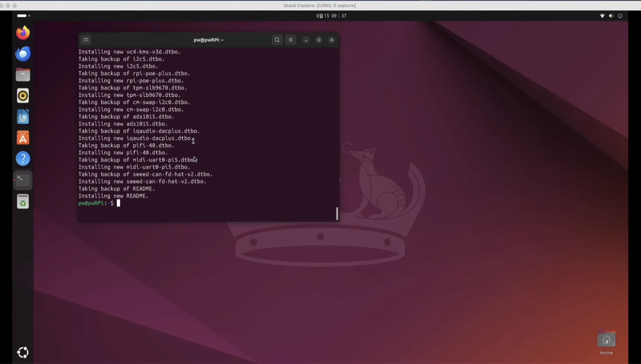Open the Files manager icon
The image size is (641, 364).
click(23, 75)
